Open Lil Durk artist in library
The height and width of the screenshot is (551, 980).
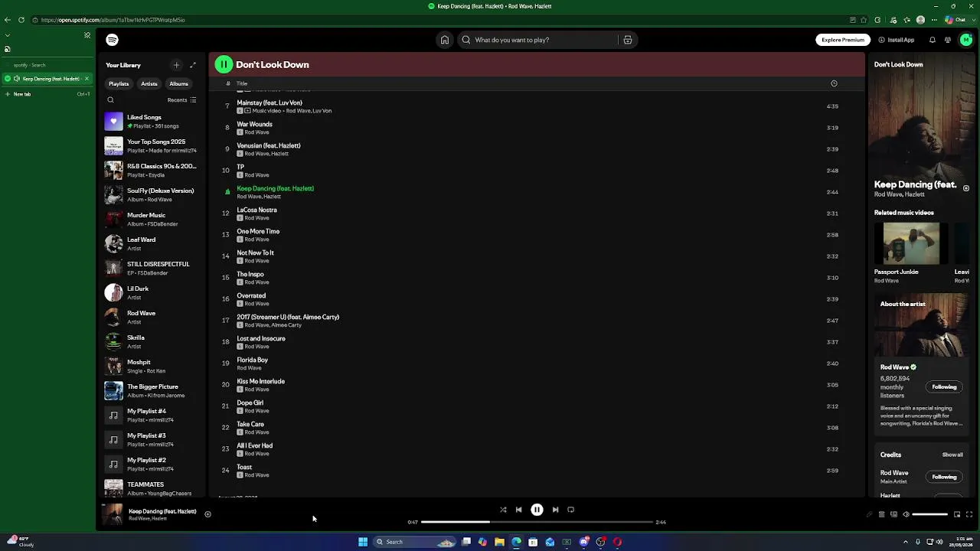pyautogui.click(x=151, y=293)
